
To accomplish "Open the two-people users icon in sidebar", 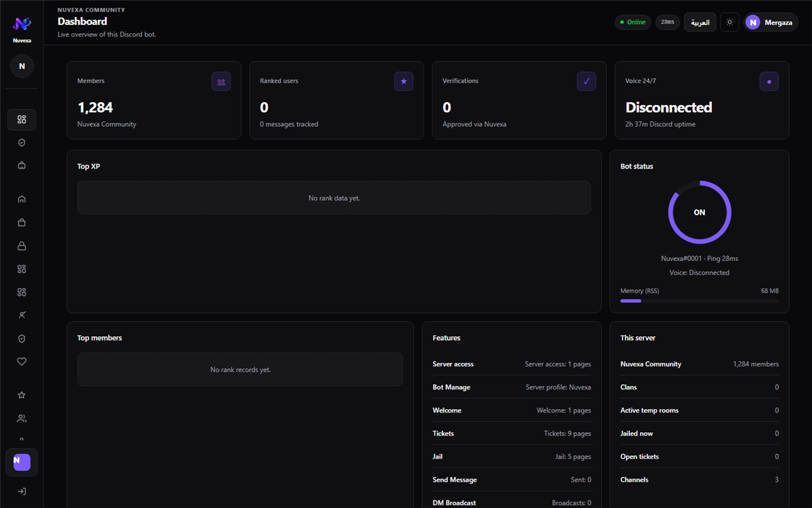I will (x=22, y=419).
